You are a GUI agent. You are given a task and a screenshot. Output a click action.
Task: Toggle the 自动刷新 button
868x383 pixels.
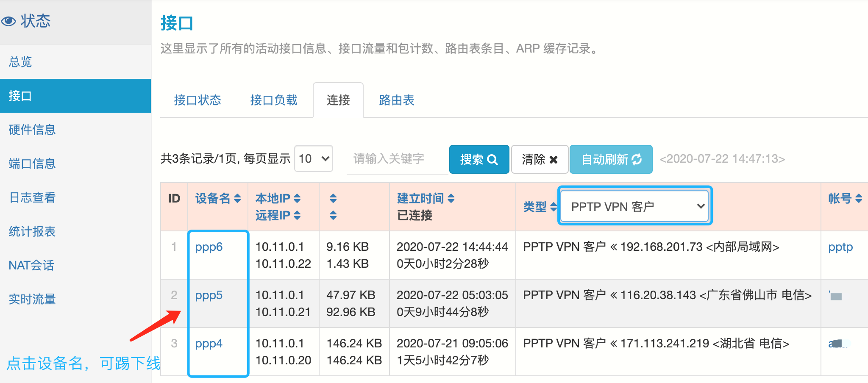[611, 159]
